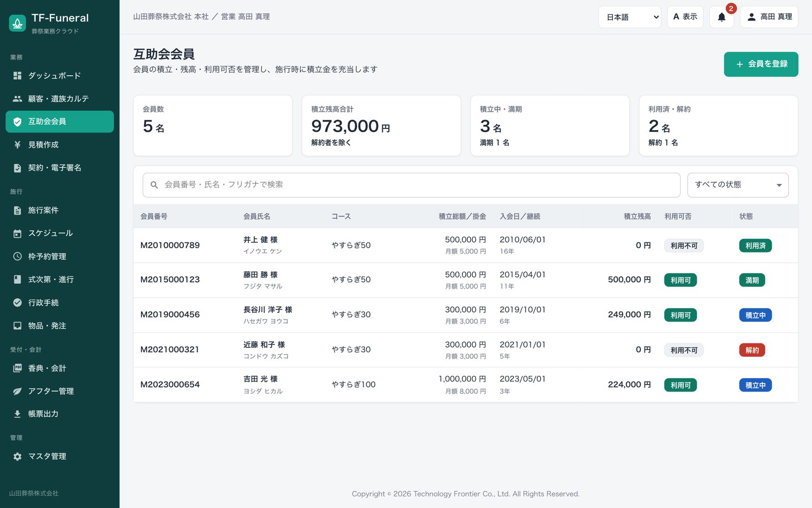Select member name 吉田 光 様
The width and height of the screenshot is (812, 508).
260,379
